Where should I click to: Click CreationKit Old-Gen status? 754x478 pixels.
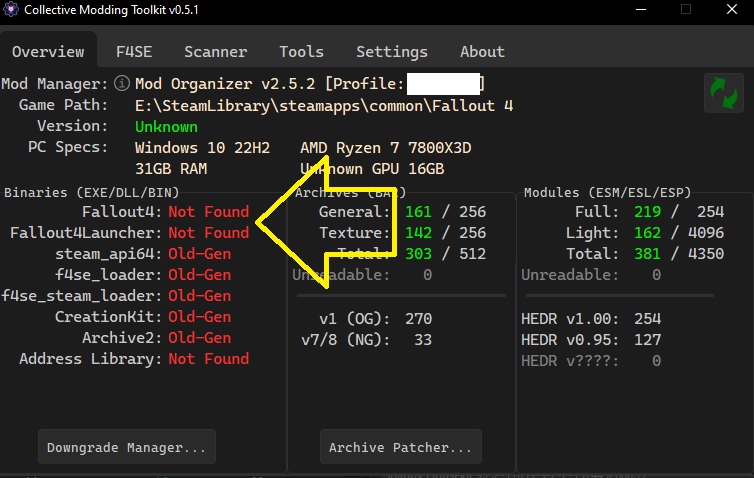pyautogui.click(x=200, y=317)
